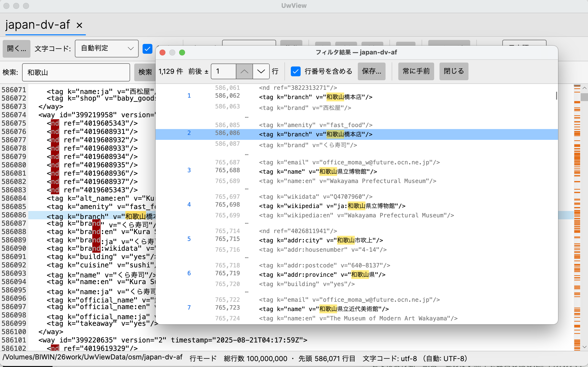Click the orange match marker strip beside the scrollbar
The image size is (588, 367).
point(577,217)
